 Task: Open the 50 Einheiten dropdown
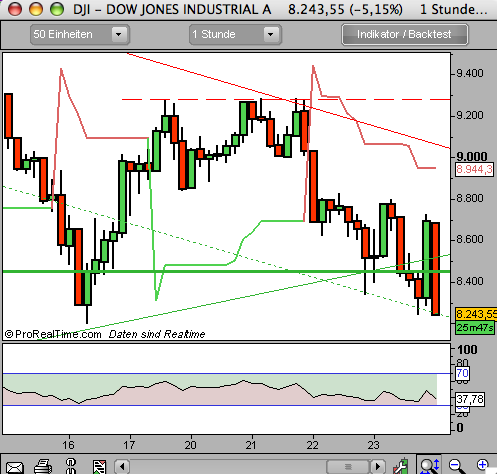(x=80, y=34)
